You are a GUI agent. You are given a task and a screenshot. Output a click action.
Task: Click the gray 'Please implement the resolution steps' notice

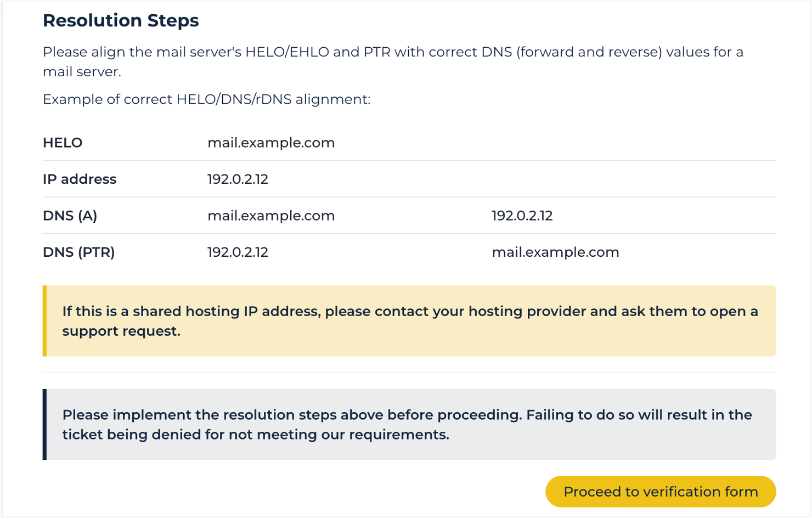[407, 425]
